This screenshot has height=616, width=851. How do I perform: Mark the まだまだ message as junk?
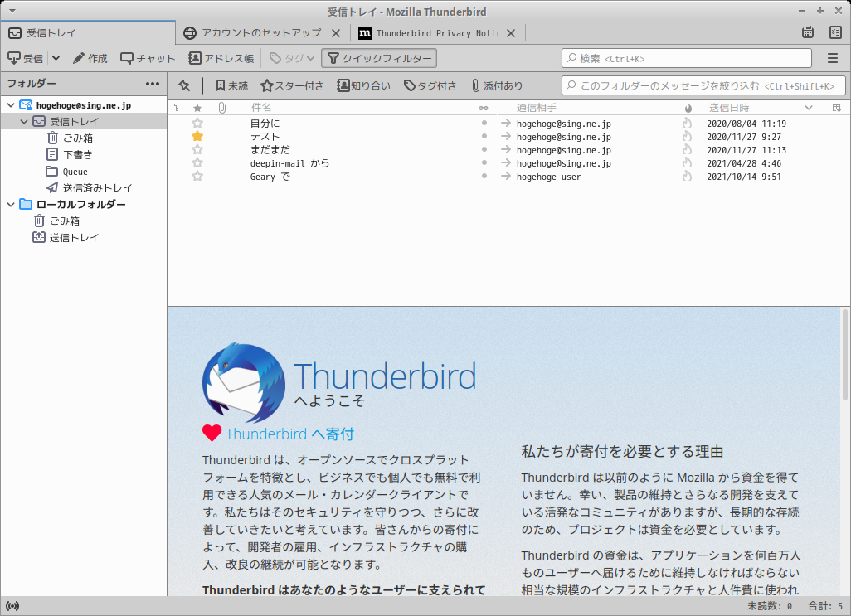click(687, 150)
